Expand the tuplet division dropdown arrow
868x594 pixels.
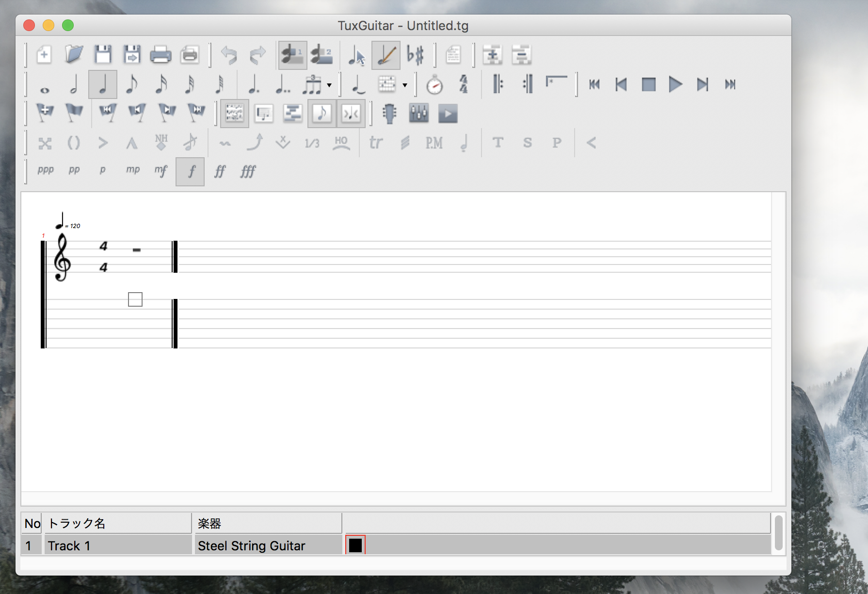(x=329, y=85)
